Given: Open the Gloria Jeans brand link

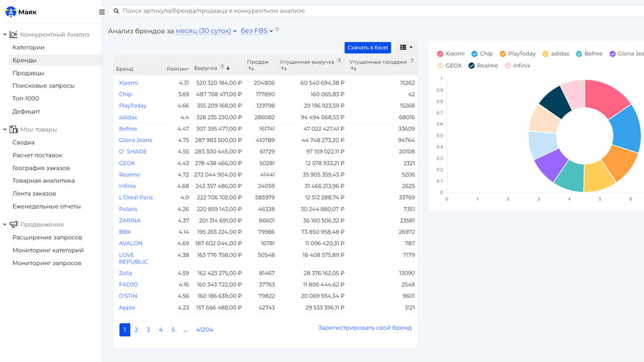Looking at the screenshot, I should [x=135, y=140].
